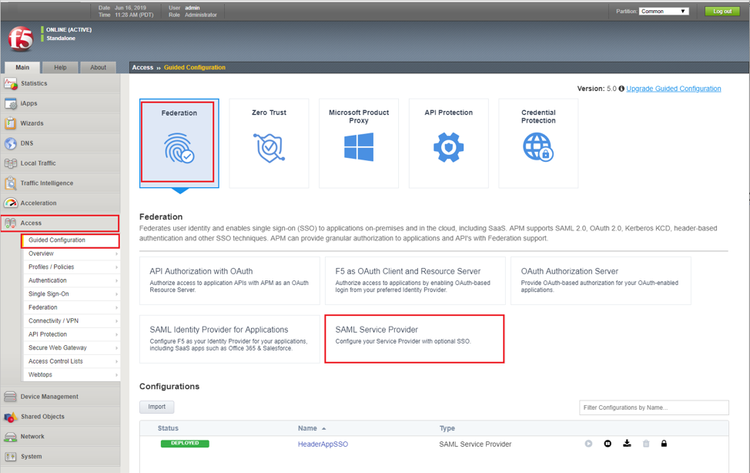
Task: Select Federation fingerprint icon
Action: (179, 148)
